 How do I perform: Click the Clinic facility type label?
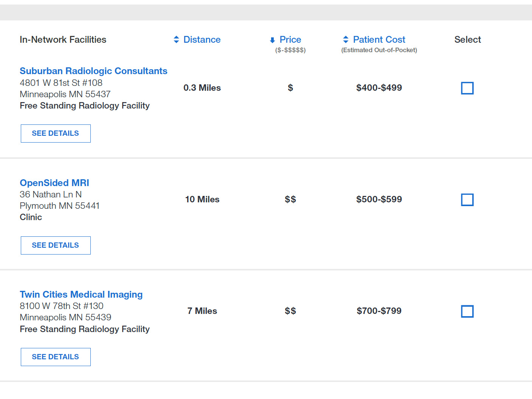31,217
